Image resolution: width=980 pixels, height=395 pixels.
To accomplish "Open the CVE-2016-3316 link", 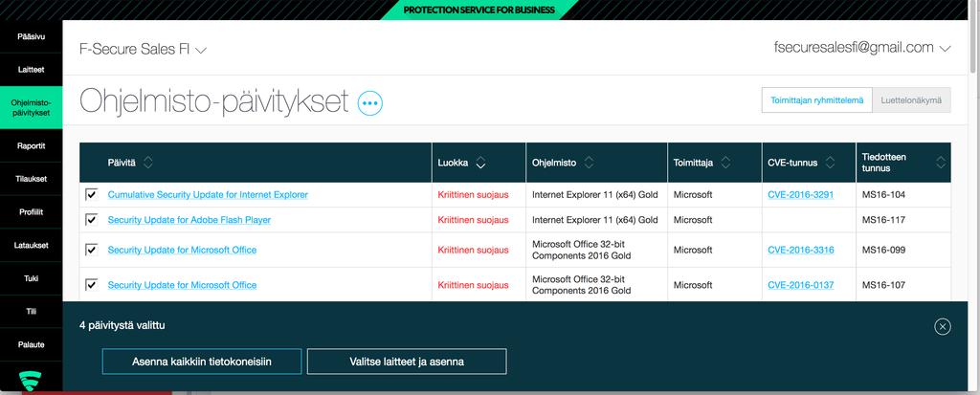I will 801,250.
